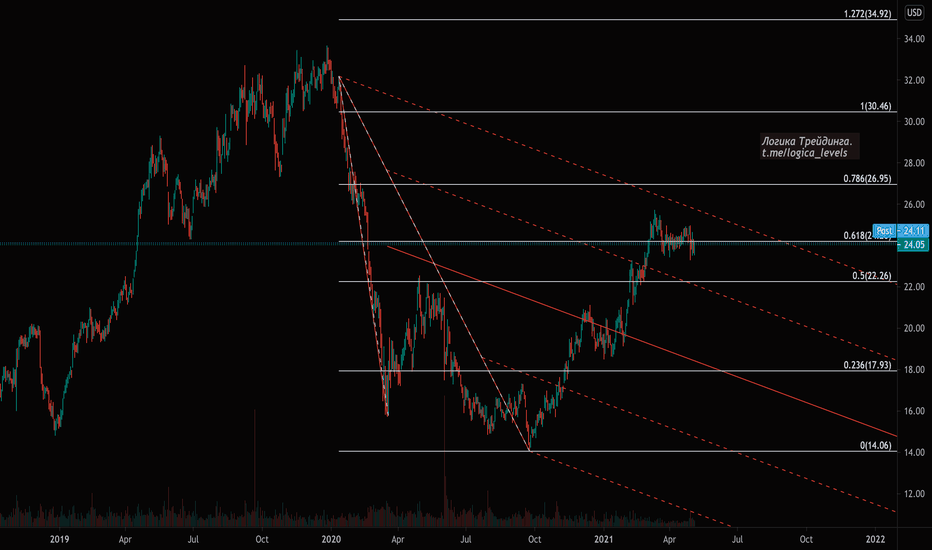
Task: Click the 26.00 price scale label
Action: [914, 205]
